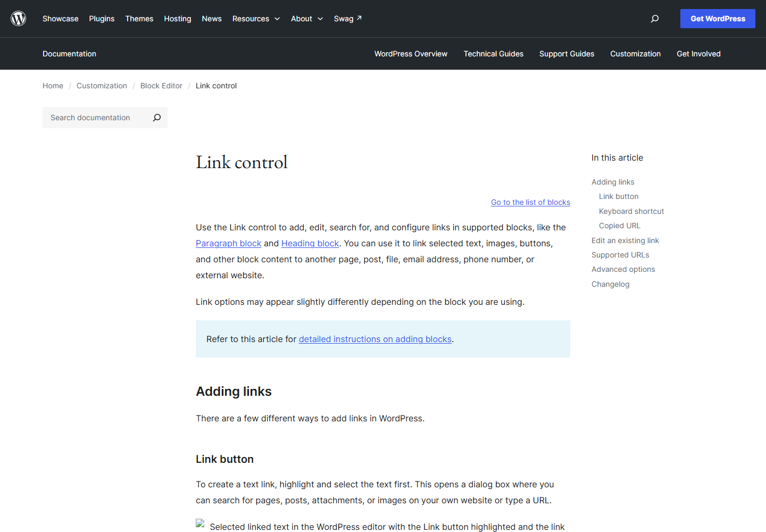The width and height of the screenshot is (766, 532).
Task: Submit documentation search with magnifier icon
Action: [x=157, y=118]
